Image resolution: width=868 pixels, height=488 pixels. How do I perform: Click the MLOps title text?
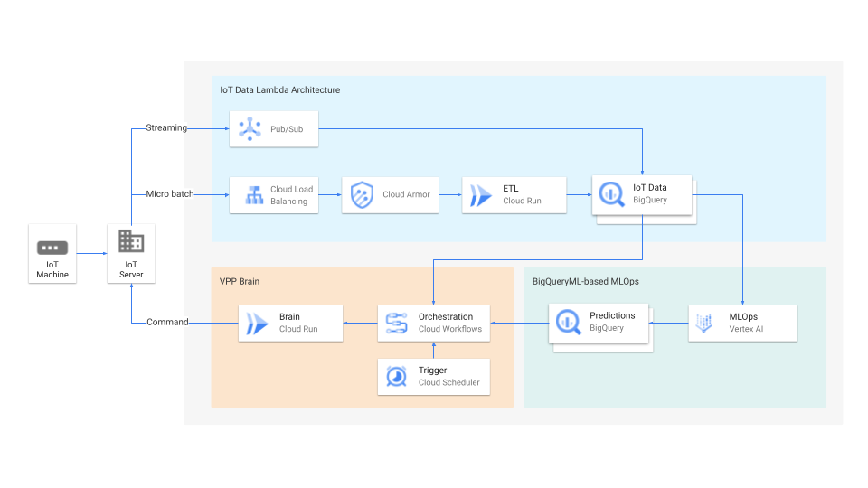(x=743, y=316)
